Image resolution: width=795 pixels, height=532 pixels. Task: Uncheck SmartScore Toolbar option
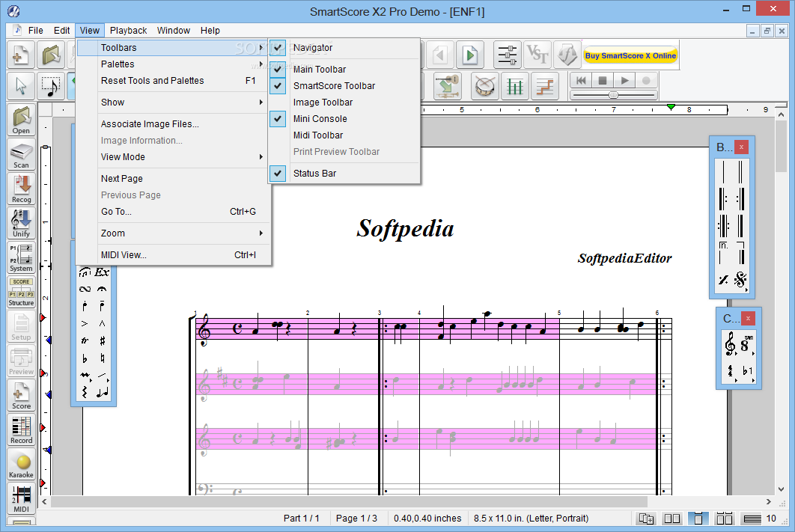click(278, 85)
